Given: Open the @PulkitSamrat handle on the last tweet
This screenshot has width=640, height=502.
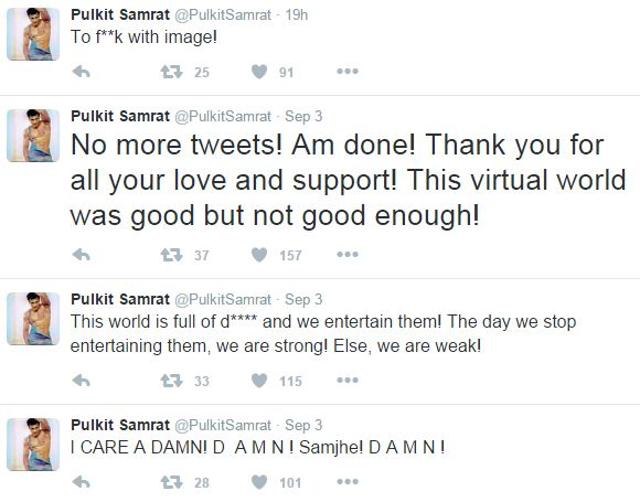Looking at the screenshot, I should click(223, 425).
